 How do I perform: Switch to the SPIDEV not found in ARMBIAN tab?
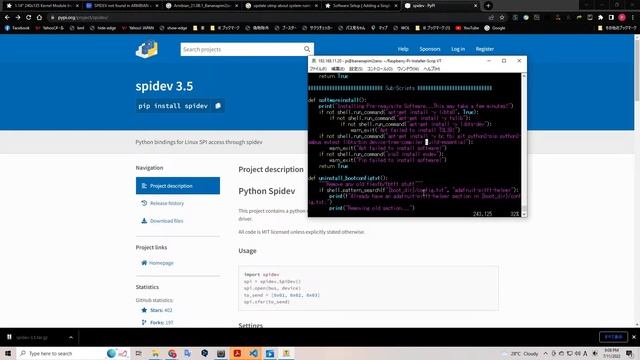121,6
